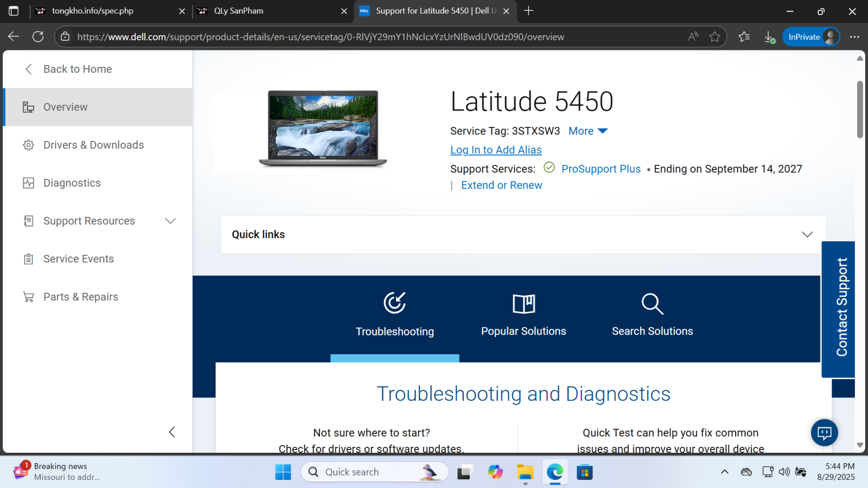Image resolution: width=868 pixels, height=488 pixels.
Task: Collapse the left sidebar with chevron
Action: [172, 432]
